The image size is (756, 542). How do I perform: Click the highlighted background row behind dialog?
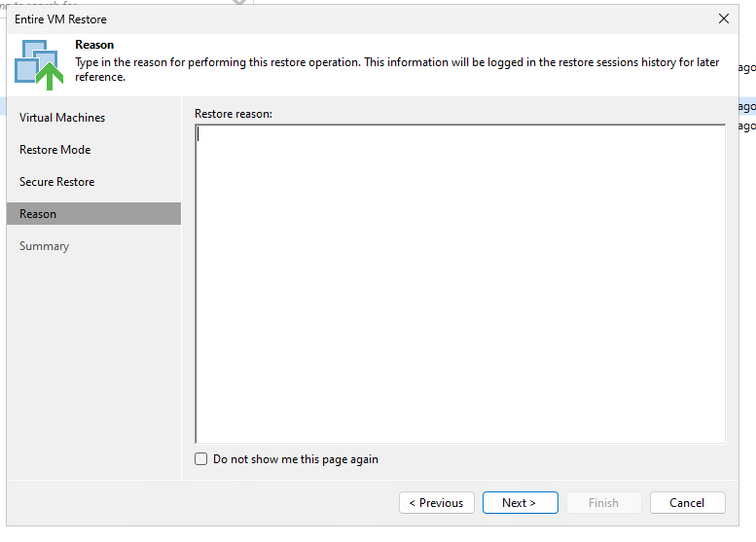point(747,106)
